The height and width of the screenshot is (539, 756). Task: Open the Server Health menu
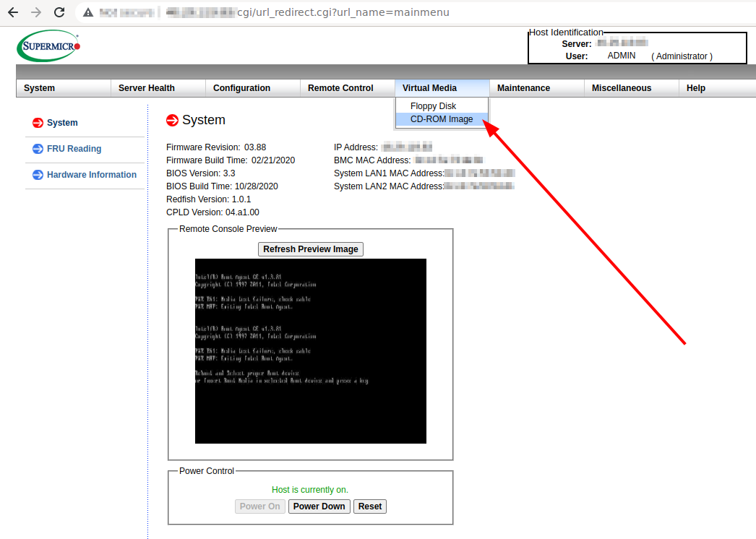tap(146, 88)
